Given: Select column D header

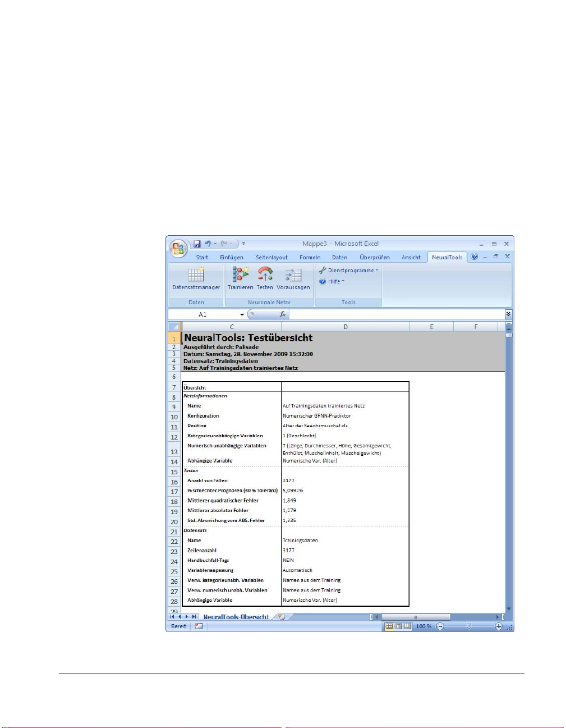Looking at the screenshot, I should tap(346, 327).
